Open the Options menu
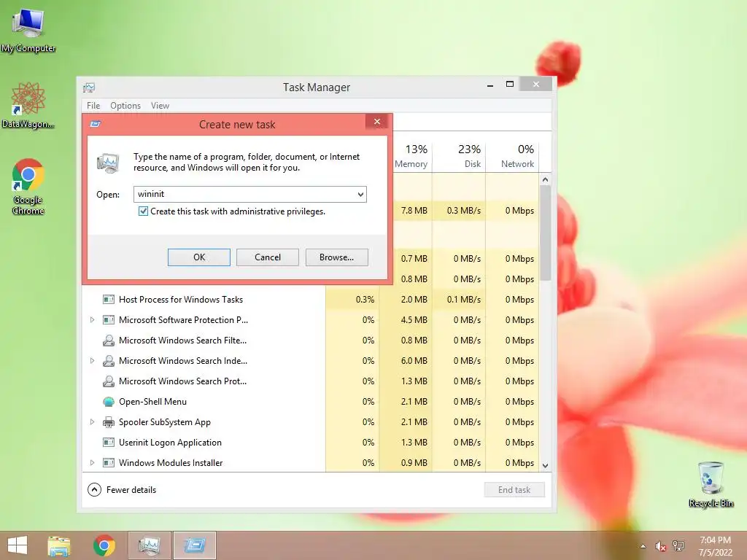Image resolution: width=747 pixels, height=560 pixels. pyautogui.click(x=125, y=106)
